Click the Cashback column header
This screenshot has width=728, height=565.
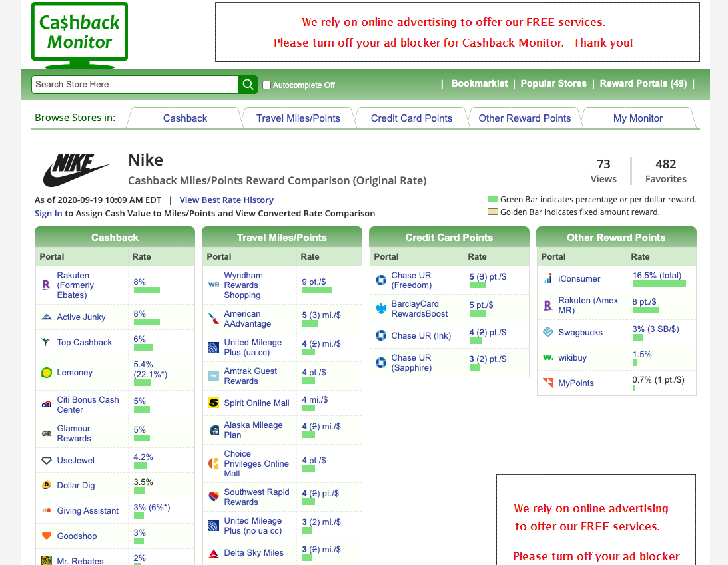[x=115, y=237]
